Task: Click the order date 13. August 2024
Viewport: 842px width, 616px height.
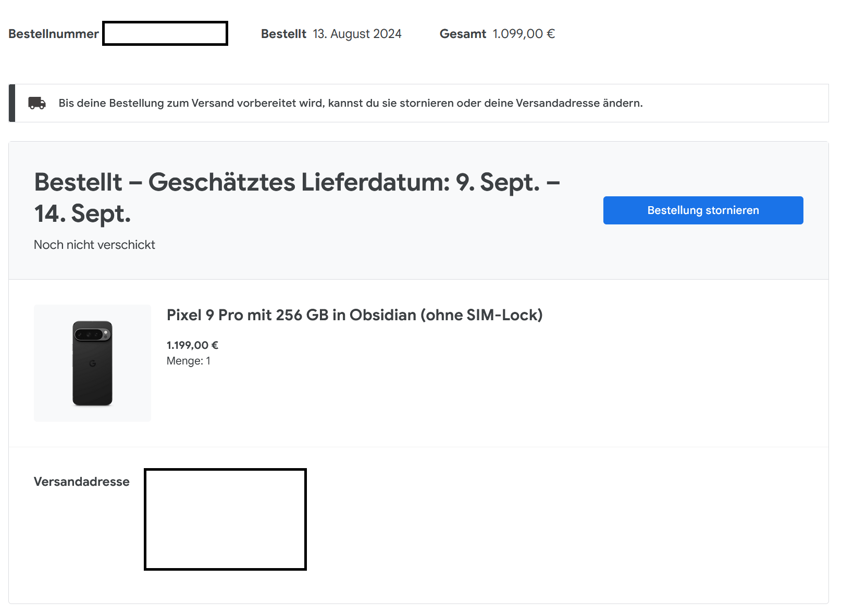Action: point(357,34)
